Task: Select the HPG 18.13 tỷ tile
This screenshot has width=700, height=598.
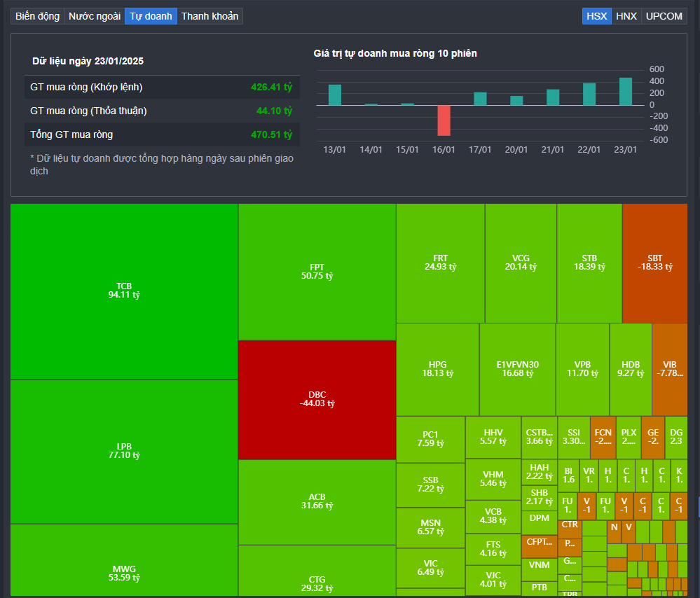Action: 437,370
